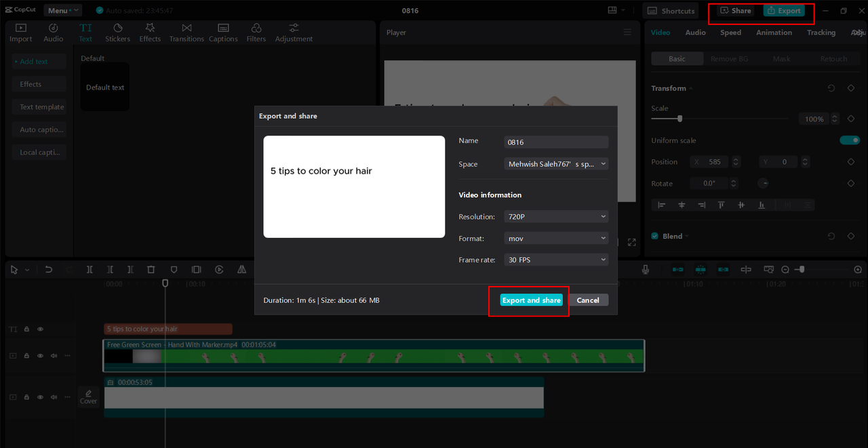The height and width of the screenshot is (448, 868).
Task: Switch to the Animation properties tab
Action: pos(774,33)
